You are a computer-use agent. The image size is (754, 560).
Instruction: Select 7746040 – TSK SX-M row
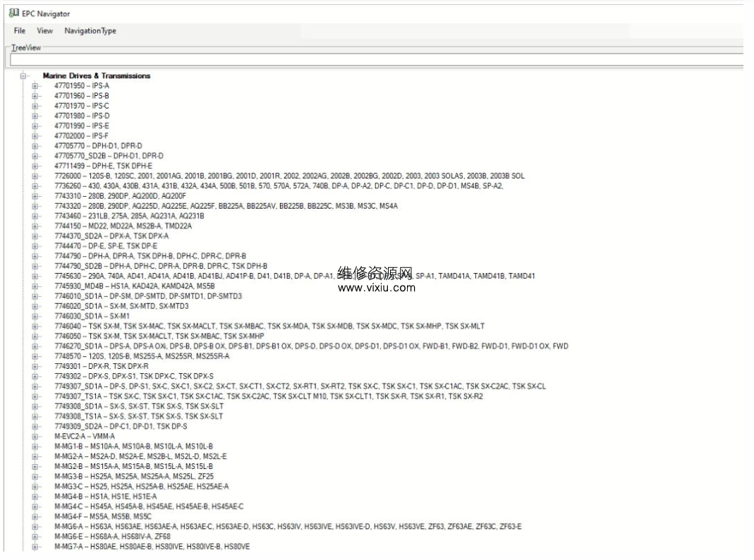tap(269, 327)
